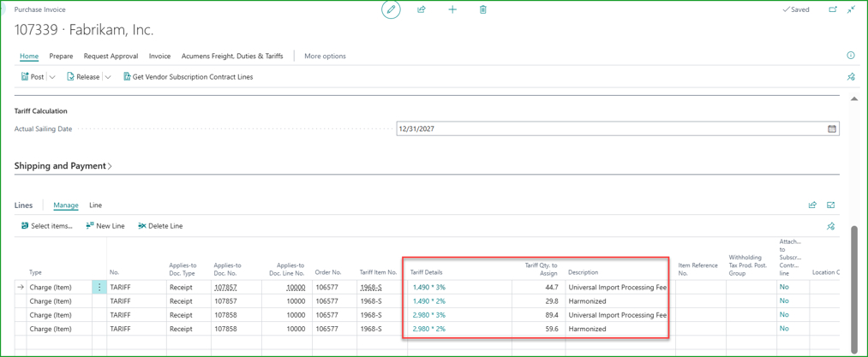Click More options
The image size is (868, 357).
point(325,56)
